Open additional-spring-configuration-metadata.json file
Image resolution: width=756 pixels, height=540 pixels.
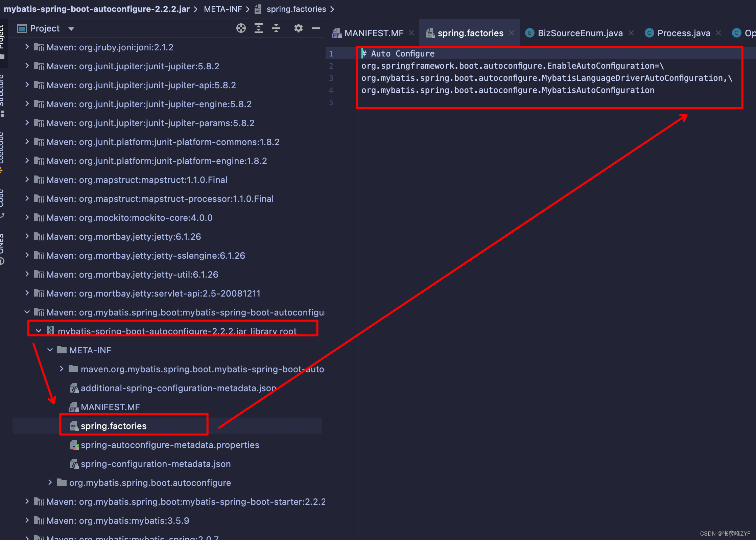click(x=178, y=388)
